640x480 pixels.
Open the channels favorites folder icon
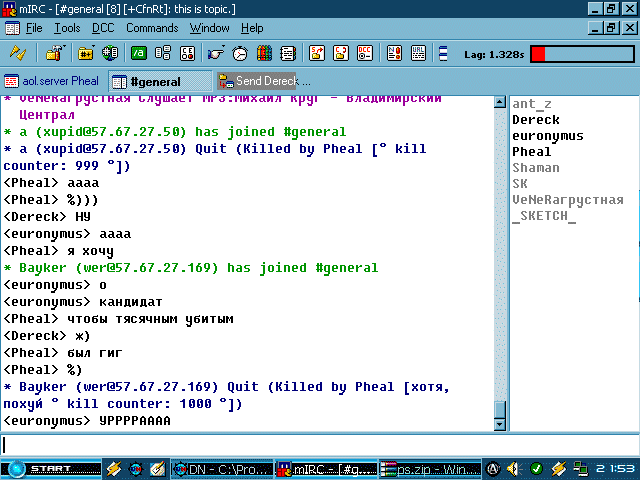[85, 53]
